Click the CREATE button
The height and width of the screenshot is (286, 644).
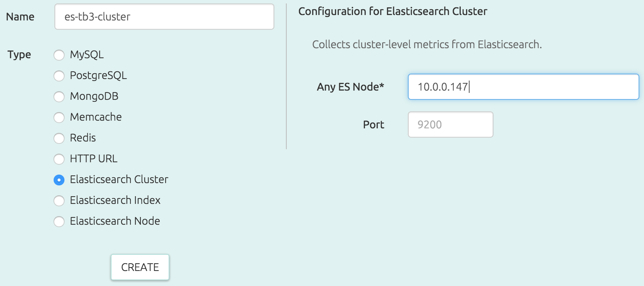tap(140, 267)
